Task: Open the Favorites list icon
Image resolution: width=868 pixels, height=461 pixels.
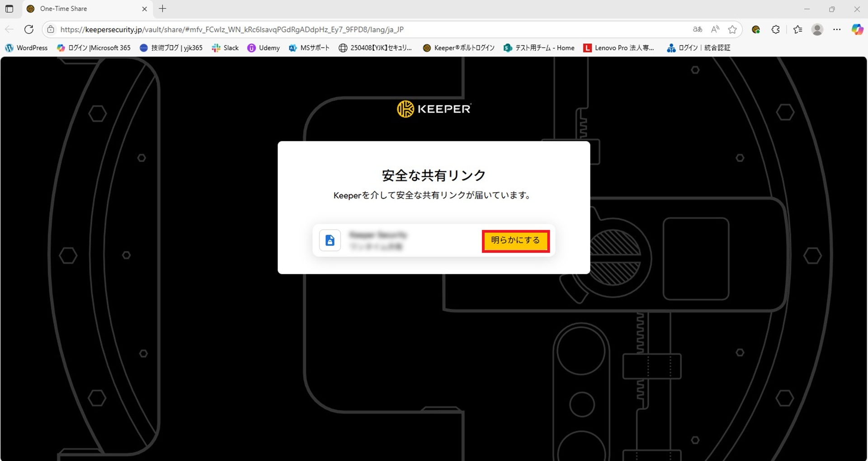Action: [797, 29]
